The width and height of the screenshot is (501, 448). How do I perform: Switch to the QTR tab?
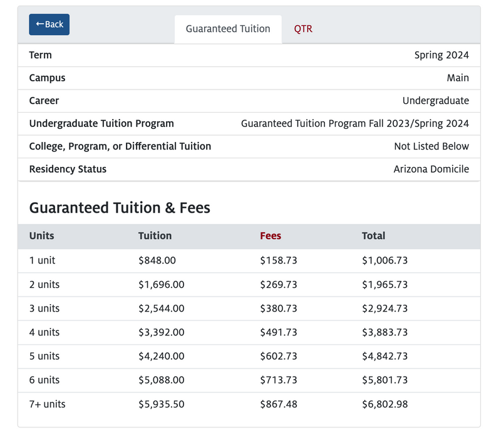tap(303, 29)
